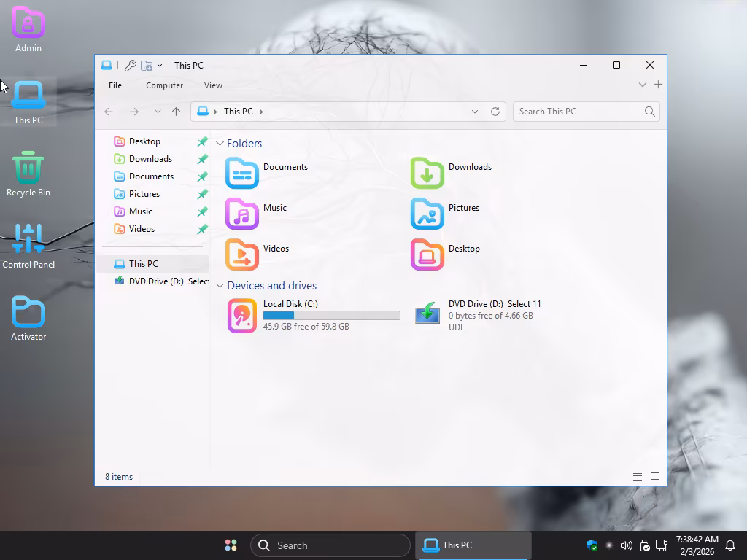The image size is (747, 560).
Task: Open the File menu
Action: tap(115, 85)
